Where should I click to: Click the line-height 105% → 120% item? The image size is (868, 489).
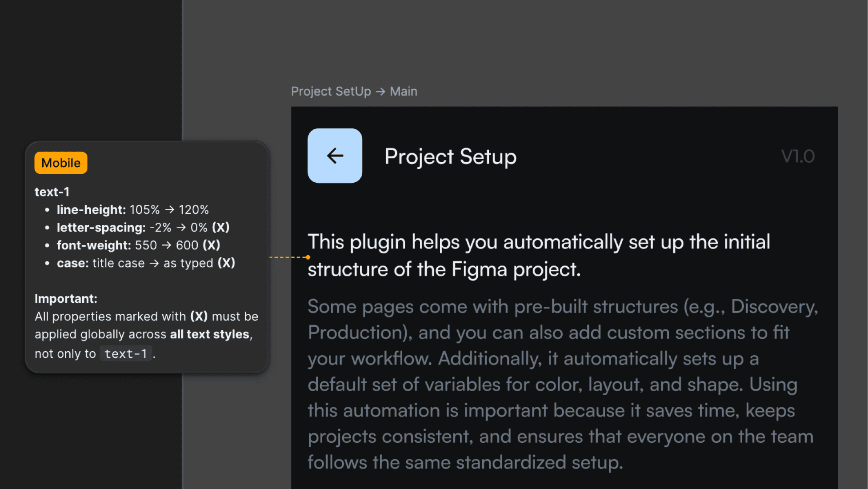coord(132,209)
